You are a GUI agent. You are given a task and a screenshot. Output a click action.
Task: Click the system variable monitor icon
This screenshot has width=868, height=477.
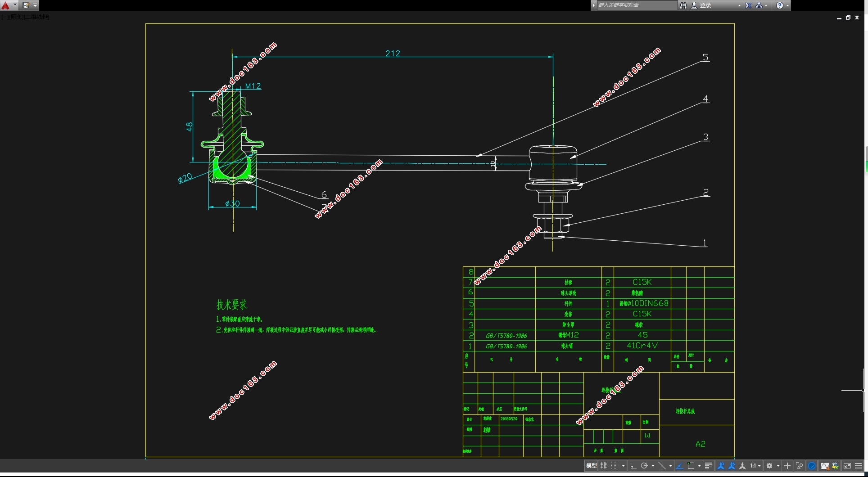(836, 466)
